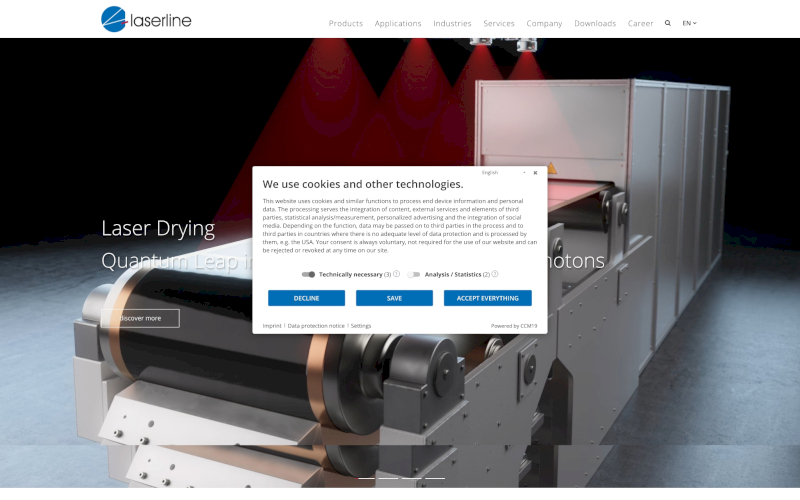The image size is (800, 500).
Task: Expand the EN language selector in header
Action: tap(689, 23)
